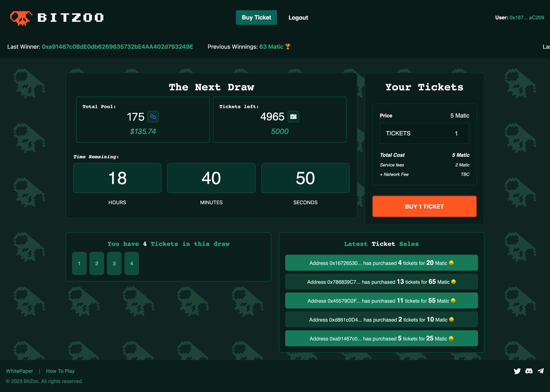Image resolution: width=550 pixels, height=392 pixels.
Task: Click the trophy icon next to 63 Matic
Action: (x=288, y=46)
